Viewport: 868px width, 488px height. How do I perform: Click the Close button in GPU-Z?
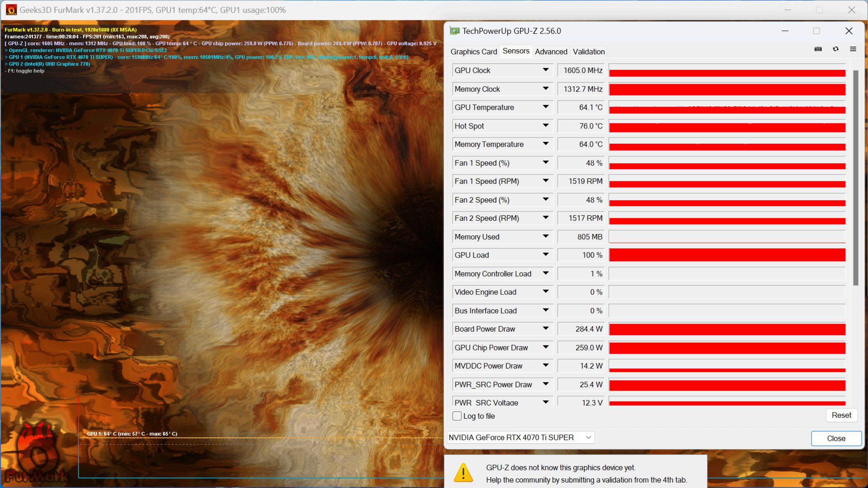click(835, 437)
